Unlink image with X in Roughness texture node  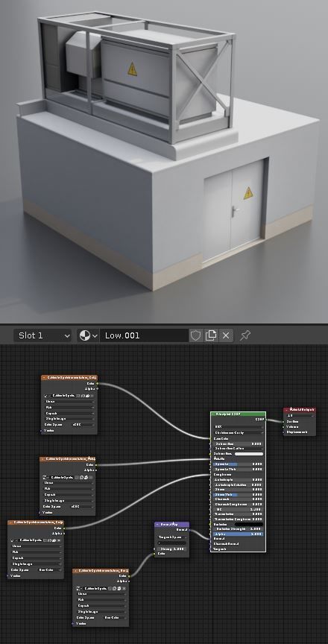click(x=59, y=540)
